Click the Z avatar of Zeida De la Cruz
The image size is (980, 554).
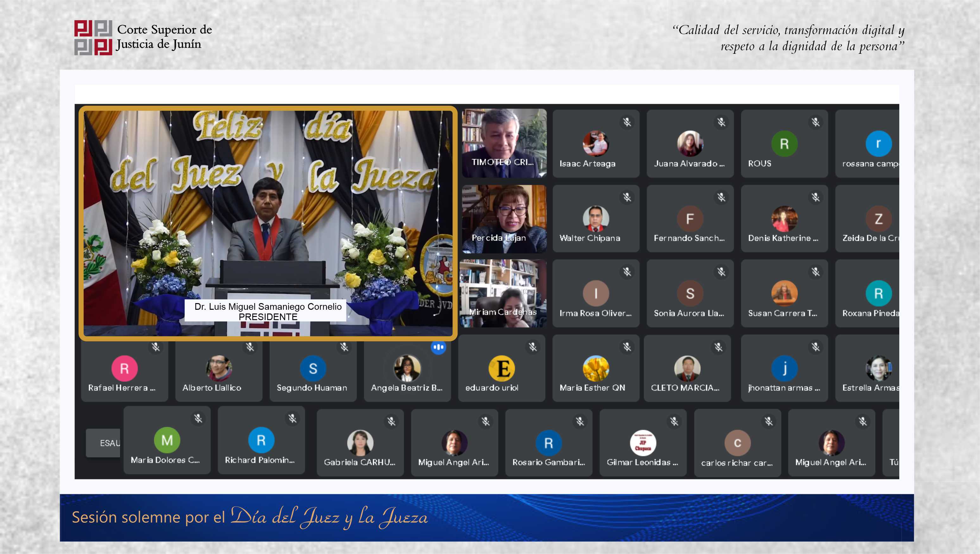coord(878,219)
